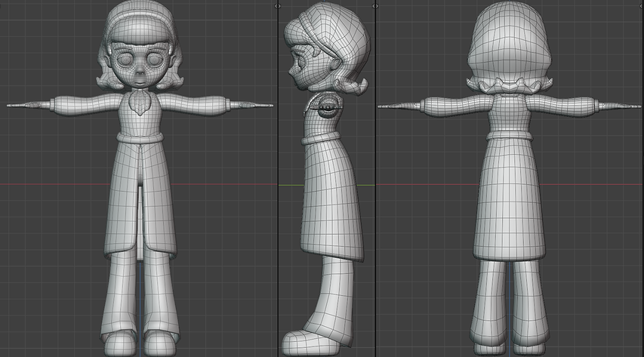Image resolution: width=644 pixels, height=357 pixels.
Task: Open the front view's sidebar with its arrow
Action: pyautogui.click(x=276, y=6)
